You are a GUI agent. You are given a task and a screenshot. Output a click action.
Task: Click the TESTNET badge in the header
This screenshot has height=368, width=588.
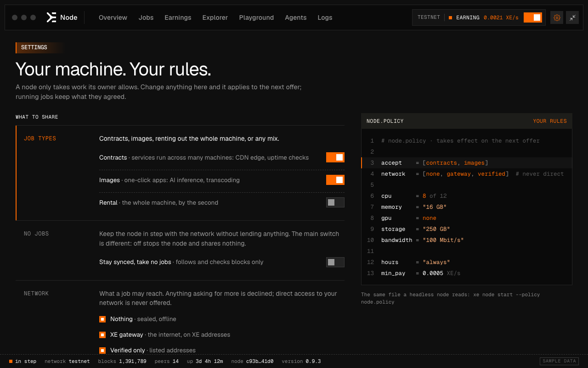(x=429, y=17)
